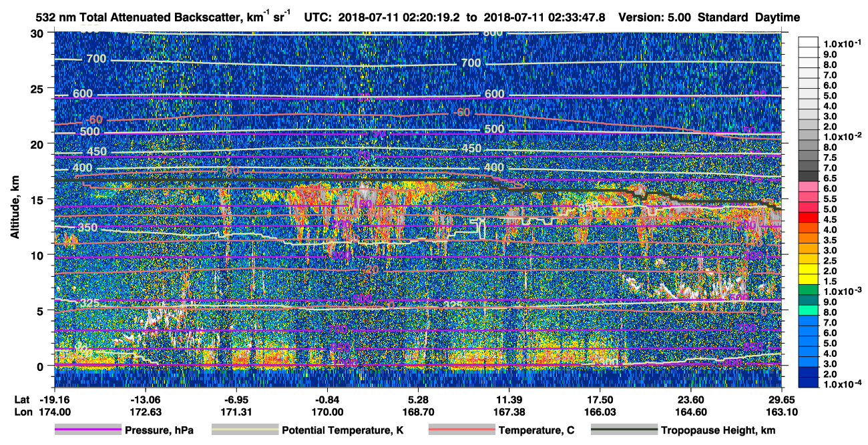Click the latitude value '17.50'

600,399
